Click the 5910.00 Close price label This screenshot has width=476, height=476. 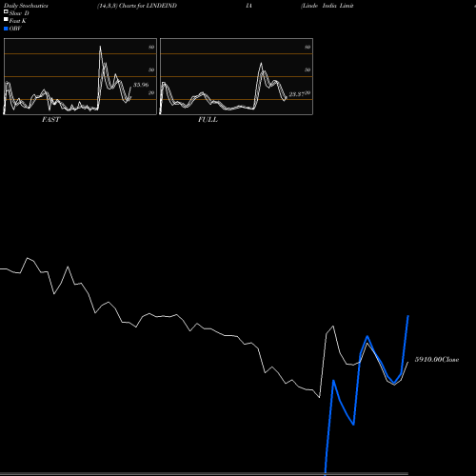point(437,360)
